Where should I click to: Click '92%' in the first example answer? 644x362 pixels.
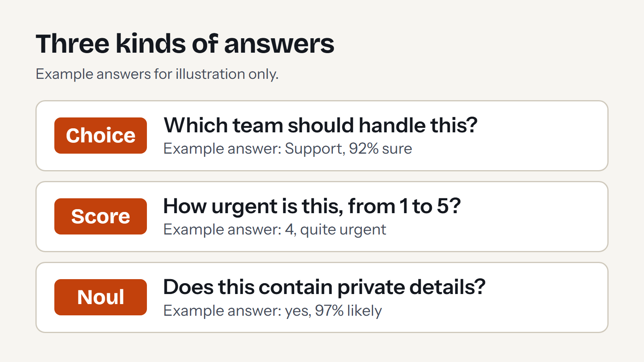[x=364, y=149]
